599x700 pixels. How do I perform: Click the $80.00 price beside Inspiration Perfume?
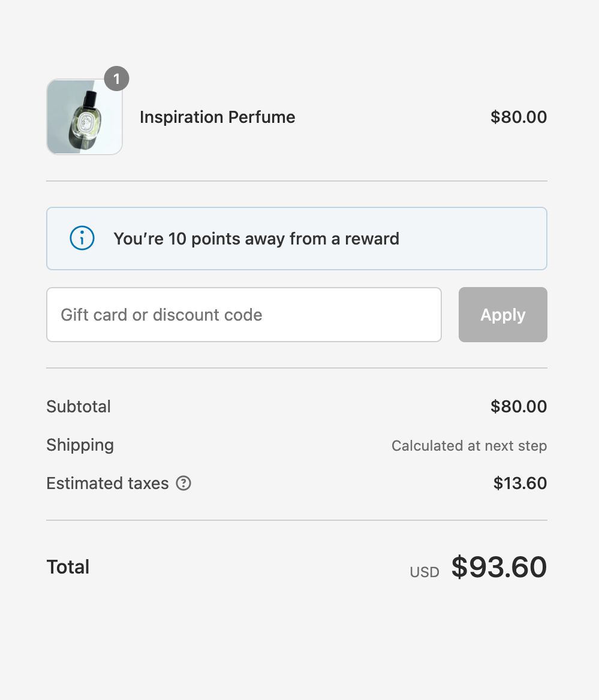[519, 117]
